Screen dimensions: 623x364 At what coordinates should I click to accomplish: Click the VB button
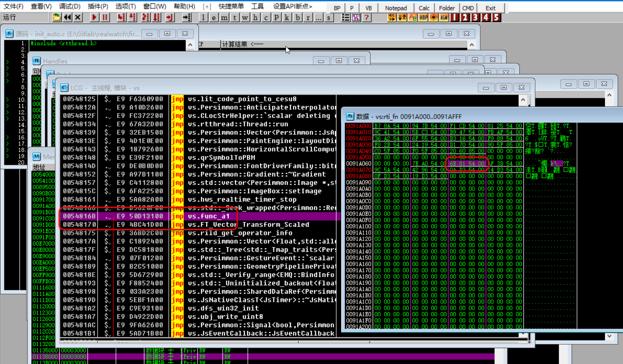point(368,8)
